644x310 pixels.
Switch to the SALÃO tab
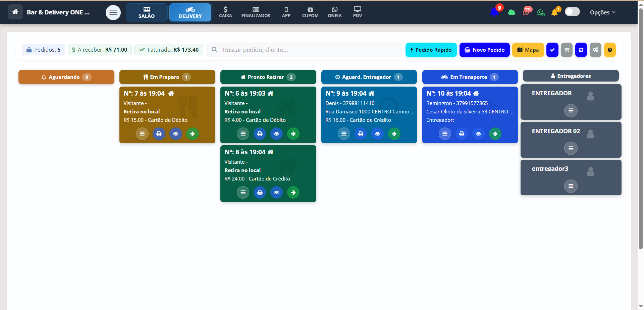pyautogui.click(x=147, y=12)
